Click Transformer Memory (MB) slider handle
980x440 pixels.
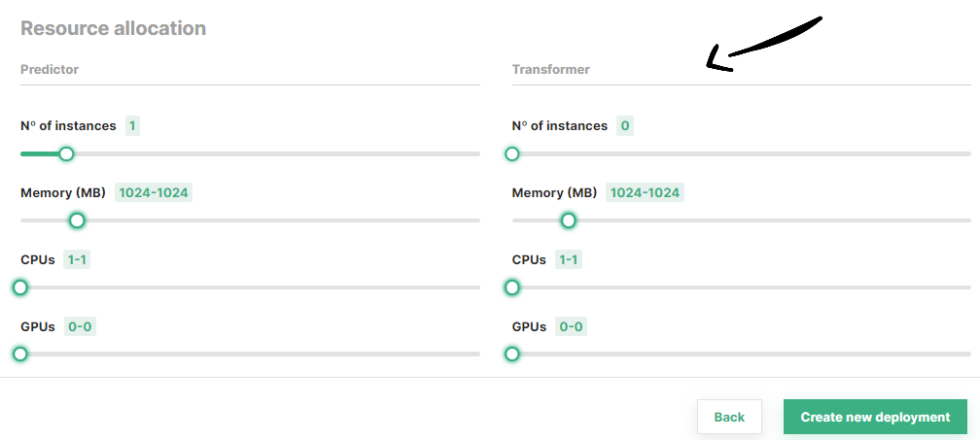tap(569, 220)
